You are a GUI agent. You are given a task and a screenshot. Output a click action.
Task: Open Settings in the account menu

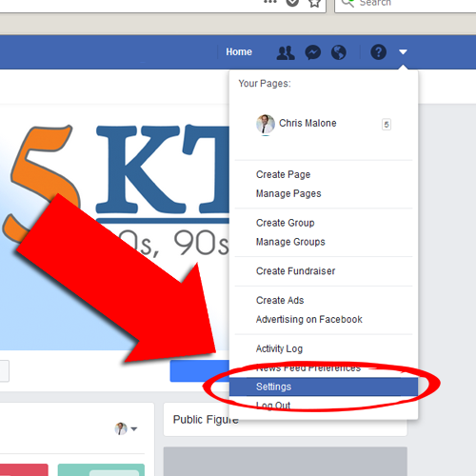point(324,387)
